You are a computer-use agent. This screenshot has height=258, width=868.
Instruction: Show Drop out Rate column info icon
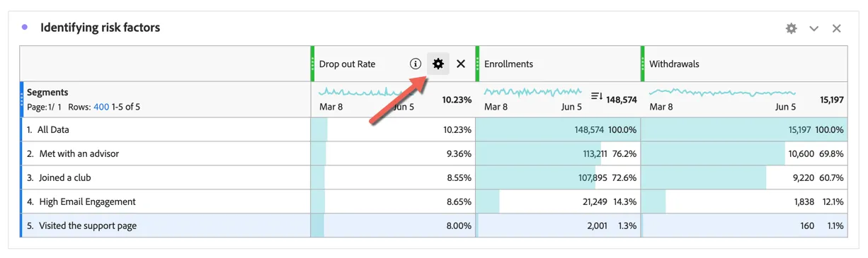pos(416,64)
